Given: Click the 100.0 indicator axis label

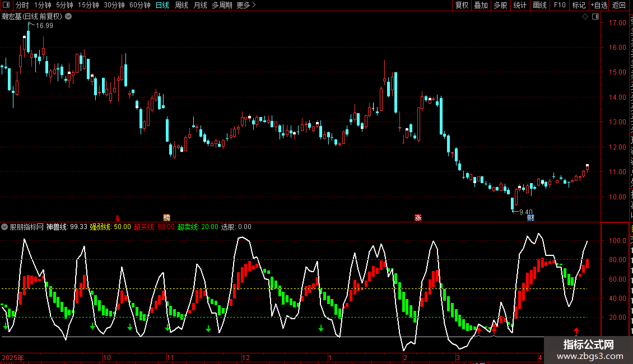Looking at the screenshot, I should (617, 240).
